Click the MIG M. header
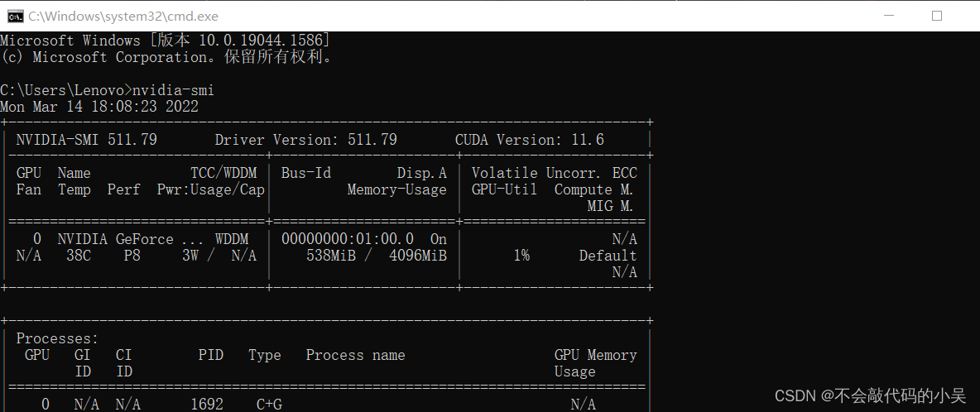The height and width of the screenshot is (412, 980). click(611, 206)
